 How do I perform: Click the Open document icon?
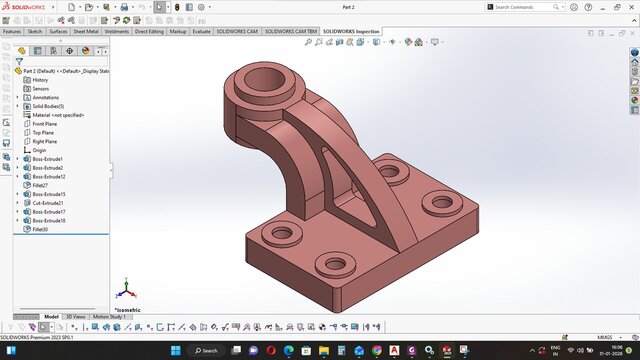[x=89, y=7]
